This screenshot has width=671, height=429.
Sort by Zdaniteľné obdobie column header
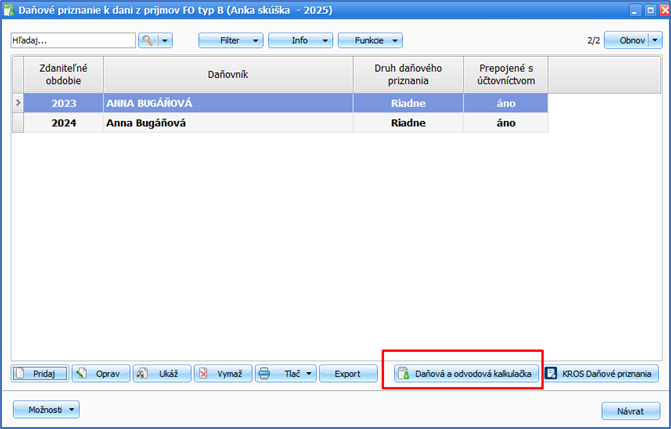63,74
